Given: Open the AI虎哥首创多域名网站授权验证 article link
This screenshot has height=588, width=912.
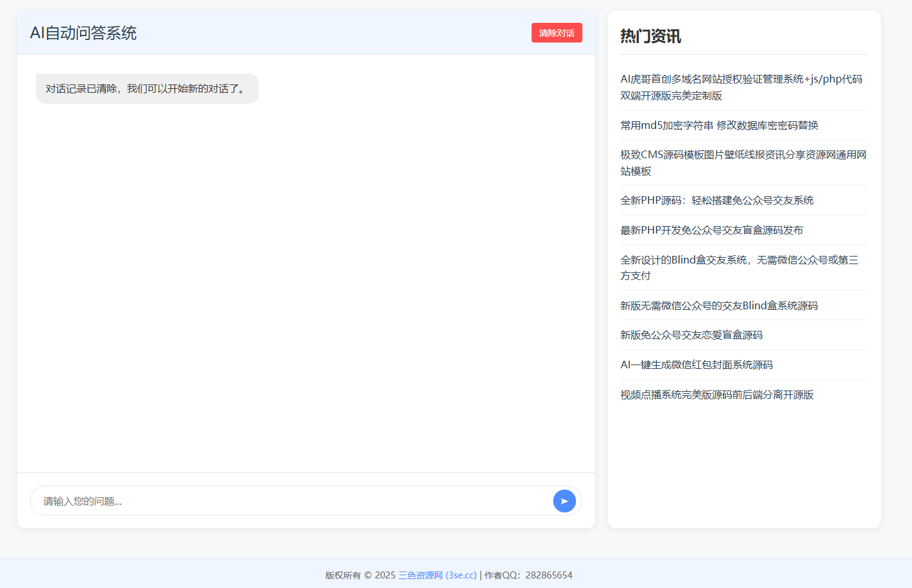Looking at the screenshot, I should [x=742, y=88].
